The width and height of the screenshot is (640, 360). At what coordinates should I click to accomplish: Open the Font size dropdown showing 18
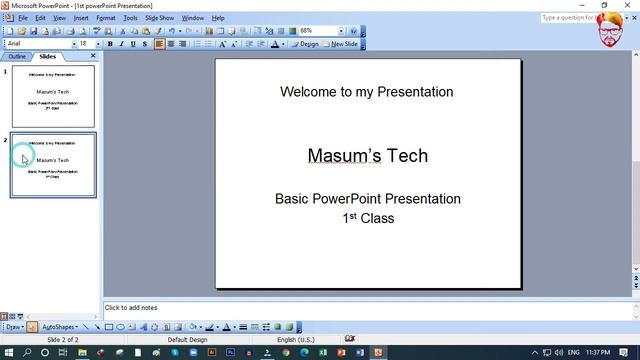[x=98, y=44]
